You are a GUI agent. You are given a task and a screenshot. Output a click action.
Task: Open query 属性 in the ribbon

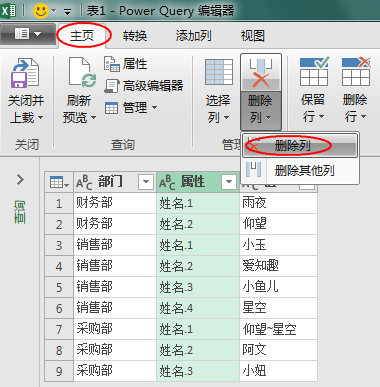click(x=125, y=64)
